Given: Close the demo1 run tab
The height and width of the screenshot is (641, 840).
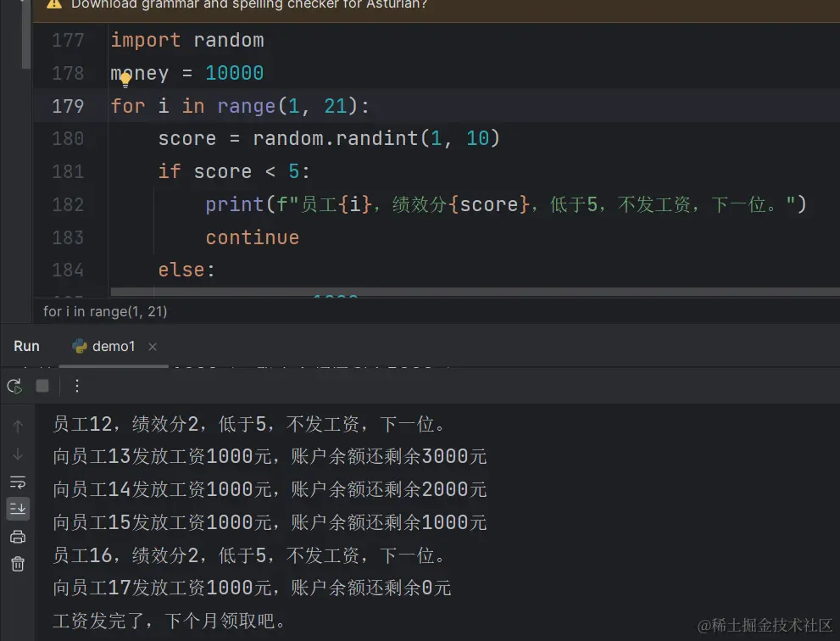Looking at the screenshot, I should coord(153,347).
